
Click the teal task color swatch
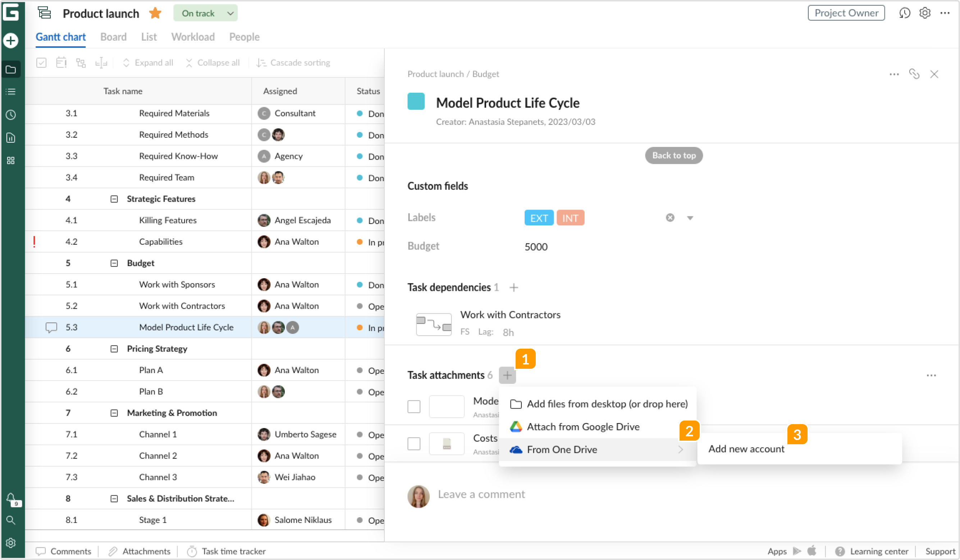click(416, 101)
